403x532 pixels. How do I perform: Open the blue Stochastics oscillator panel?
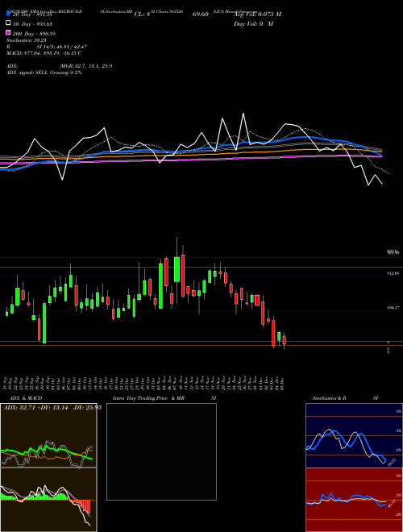point(354,435)
